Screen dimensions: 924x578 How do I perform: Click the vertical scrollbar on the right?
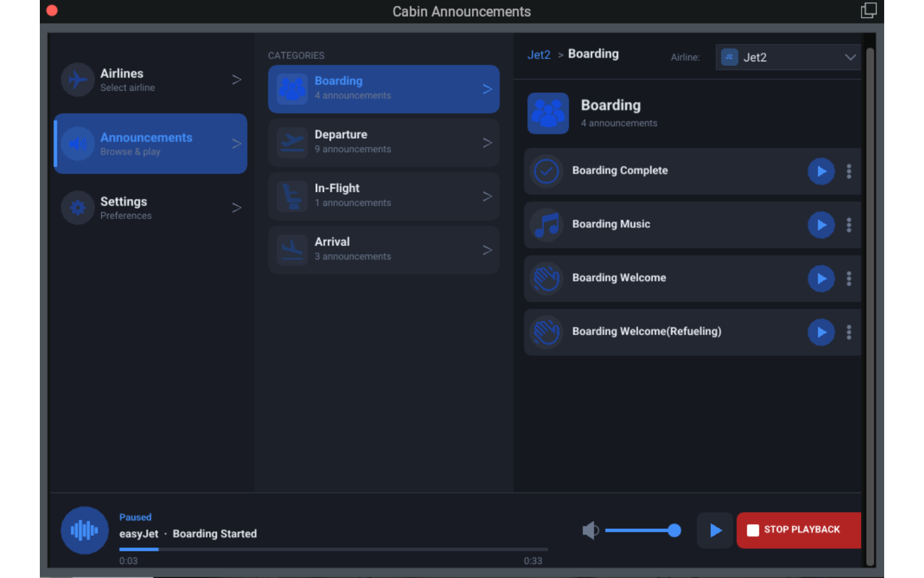(x=870, y=306)
